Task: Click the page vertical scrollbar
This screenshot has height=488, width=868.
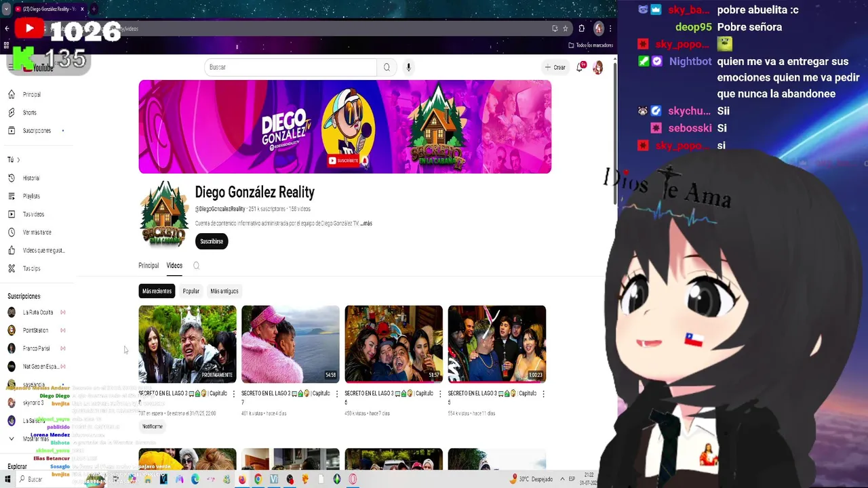Action: 614,132
